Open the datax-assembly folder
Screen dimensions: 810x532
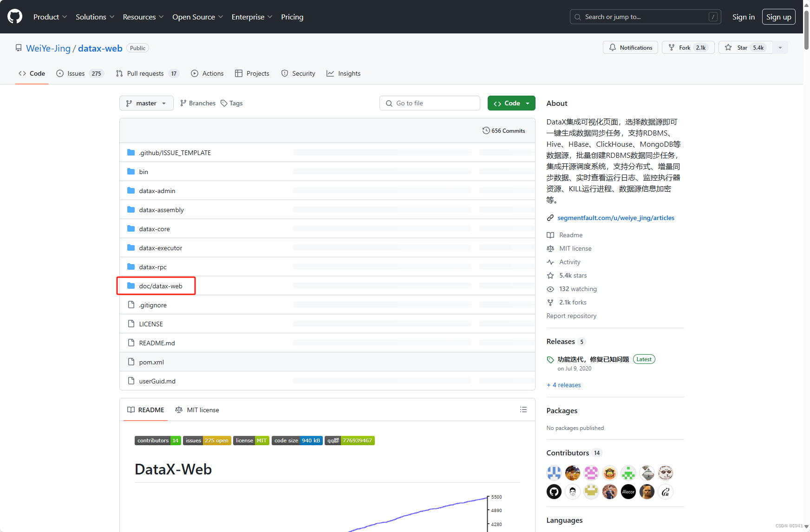161,210
